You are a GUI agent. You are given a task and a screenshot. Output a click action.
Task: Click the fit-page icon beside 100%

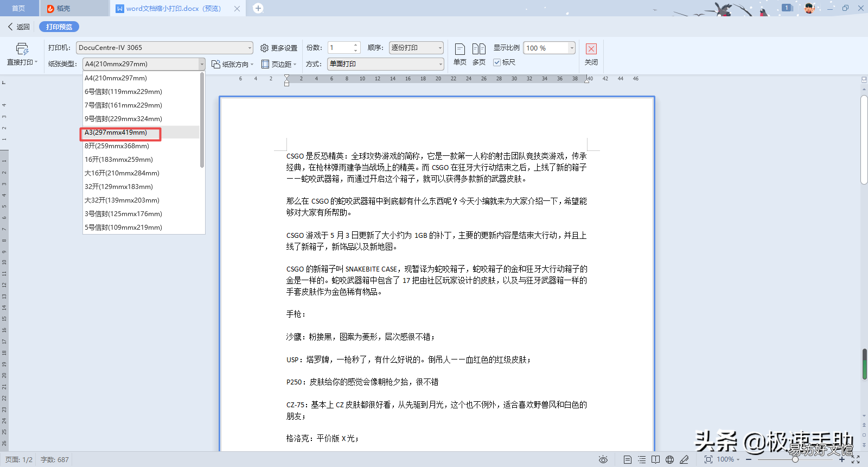coord(709,459)
